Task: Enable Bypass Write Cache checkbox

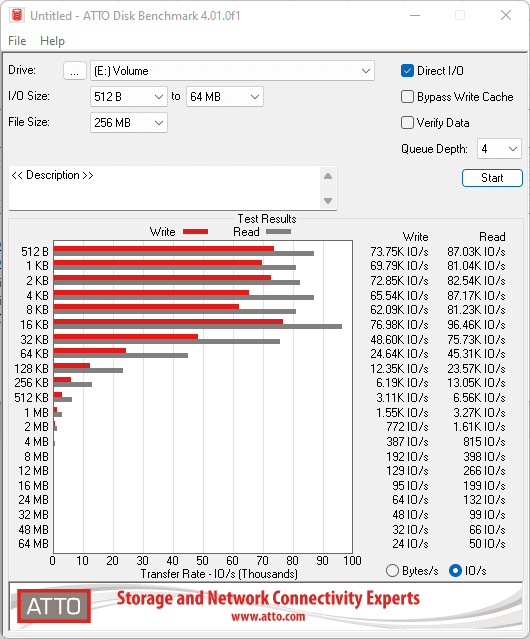Action: (x=407, y=97)
